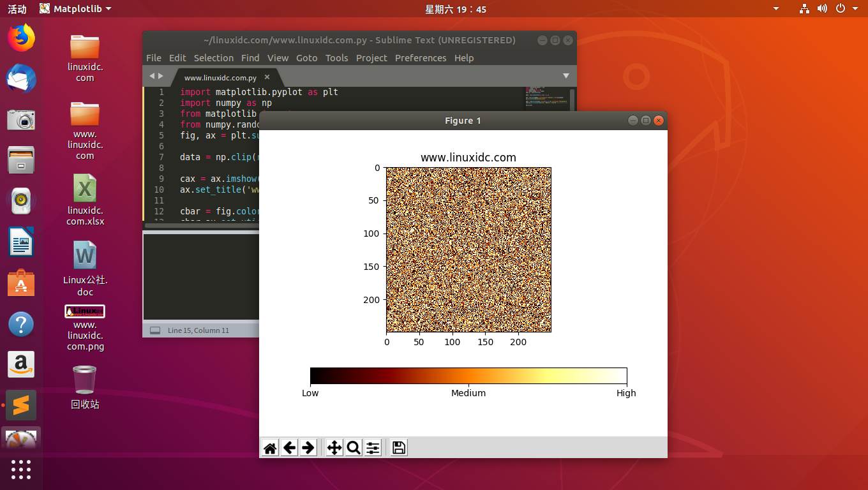Toggle the Sublime Text status bar panel switcher
The image size is (868, 490).
click(x=154, y=330)
